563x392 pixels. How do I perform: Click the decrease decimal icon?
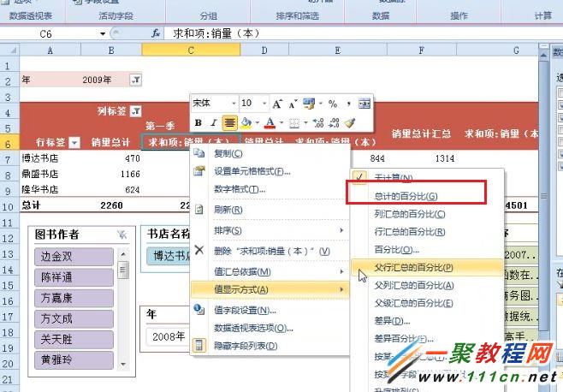tap(334, 123)
